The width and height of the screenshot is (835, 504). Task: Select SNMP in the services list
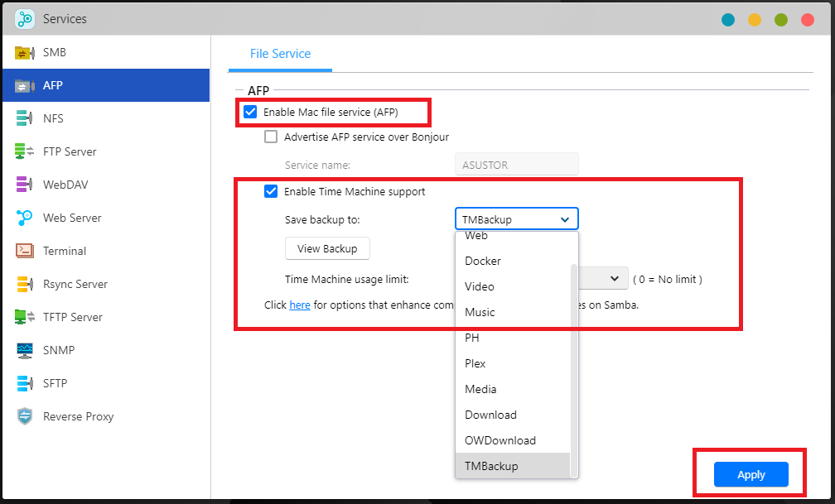tap(59, 351)
